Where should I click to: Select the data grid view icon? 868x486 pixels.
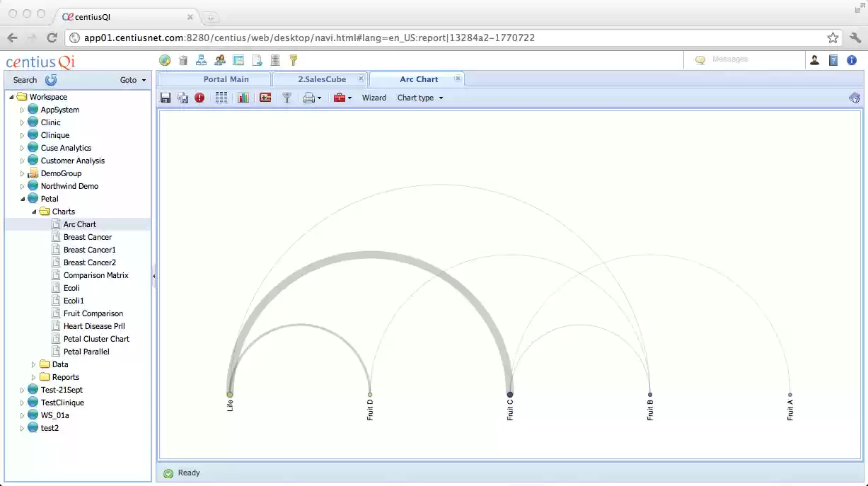coord(221,98)
